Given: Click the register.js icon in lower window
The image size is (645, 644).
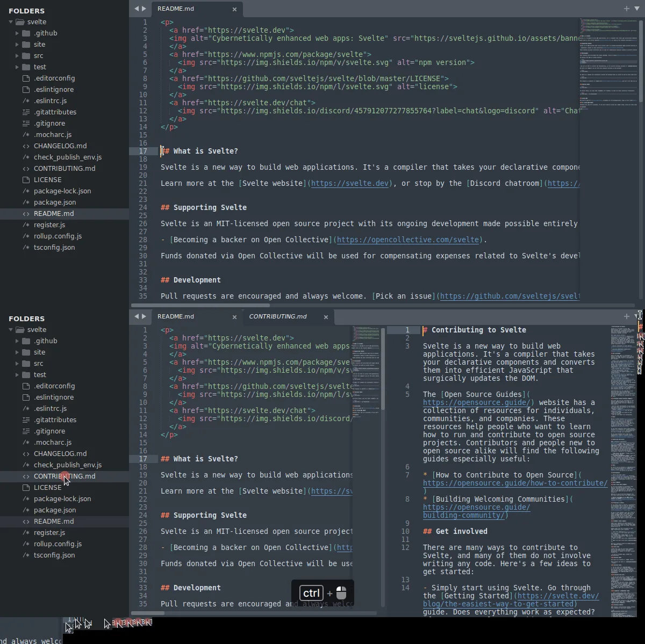Looking at the screenshot, I should (26, 533).
